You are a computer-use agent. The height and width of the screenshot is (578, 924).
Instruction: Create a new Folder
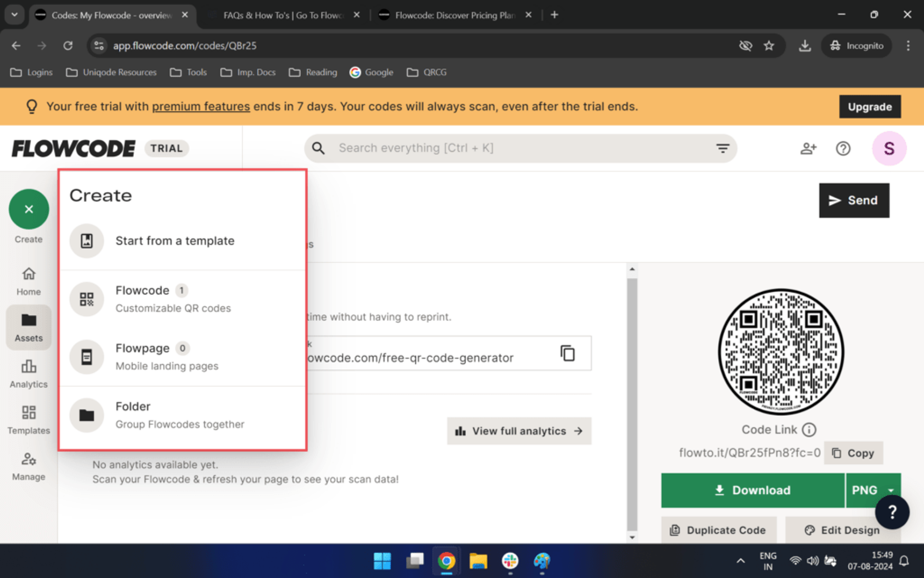tap(182, 415)
